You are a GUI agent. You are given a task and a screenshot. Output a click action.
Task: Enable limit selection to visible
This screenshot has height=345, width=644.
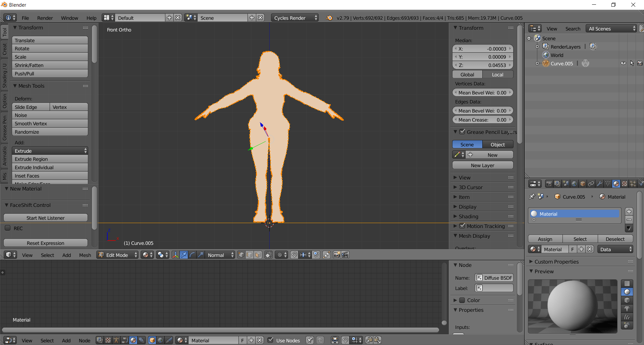268,255
